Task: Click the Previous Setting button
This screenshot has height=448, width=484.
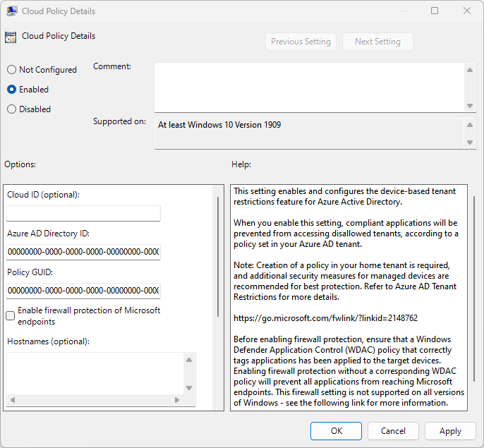Action: coord(301,42)
